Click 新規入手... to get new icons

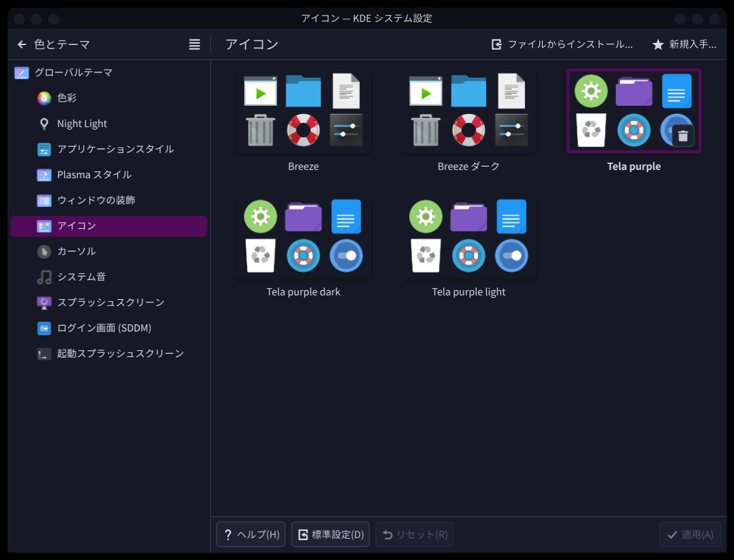click(684, 44)
